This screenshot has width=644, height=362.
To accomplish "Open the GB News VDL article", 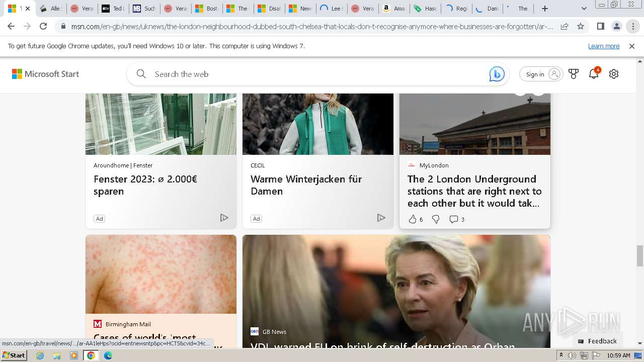I will tap(382, 346).
